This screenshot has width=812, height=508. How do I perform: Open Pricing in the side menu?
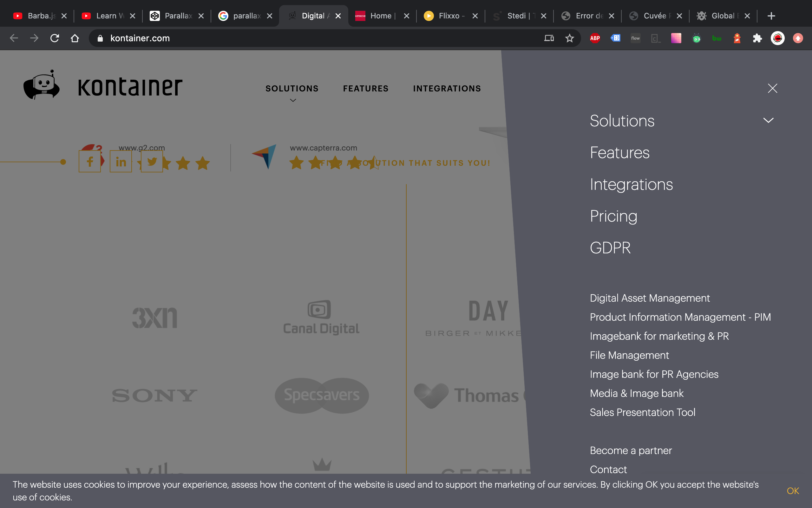tap(613, 216)
